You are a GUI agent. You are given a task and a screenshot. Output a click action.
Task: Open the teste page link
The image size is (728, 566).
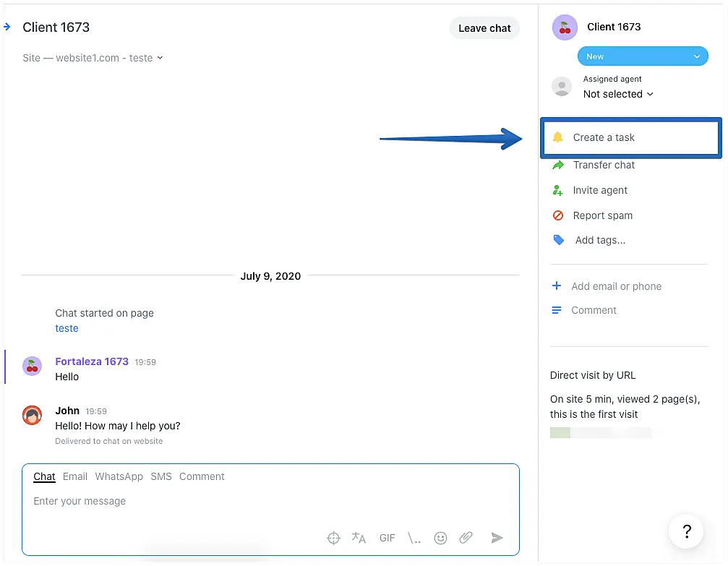click(67, 328)
